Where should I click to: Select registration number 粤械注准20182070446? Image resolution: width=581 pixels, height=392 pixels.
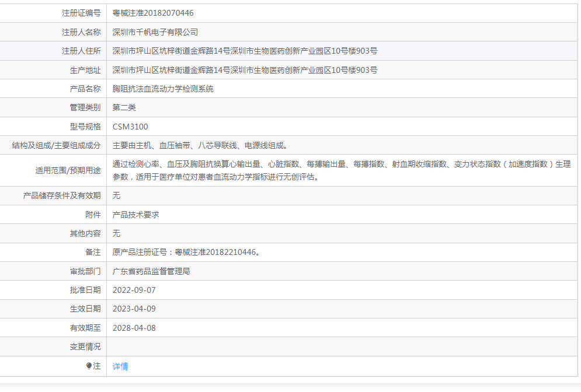pos(152,13)
